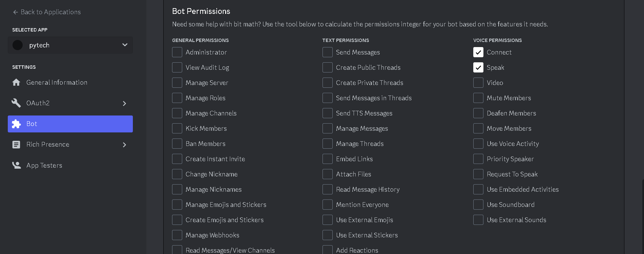Check the Send Messages permission
This screenshot has width=644, height=254.
click(327, 52)
